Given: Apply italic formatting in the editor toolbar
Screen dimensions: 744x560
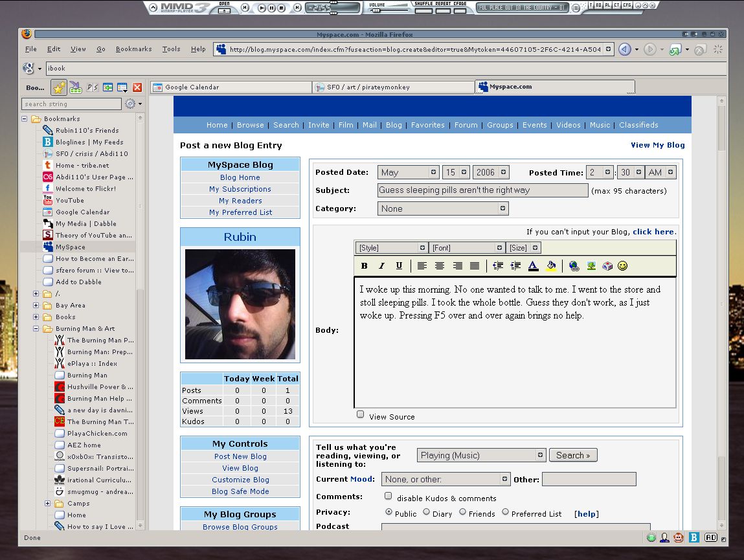Looking at the screenshot, I should (x=381, y=266).
